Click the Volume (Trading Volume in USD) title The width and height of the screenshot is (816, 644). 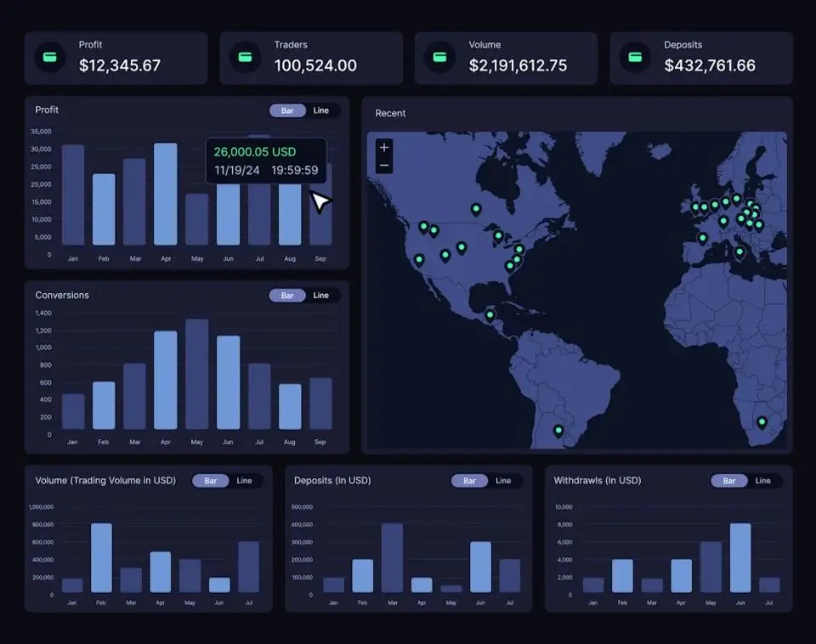[105, 481]
